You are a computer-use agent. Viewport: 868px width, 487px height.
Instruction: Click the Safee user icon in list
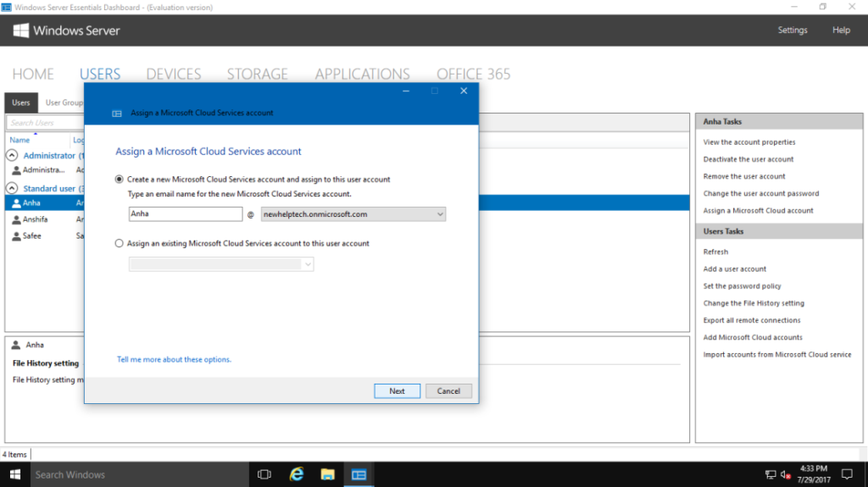coord(17,236)
